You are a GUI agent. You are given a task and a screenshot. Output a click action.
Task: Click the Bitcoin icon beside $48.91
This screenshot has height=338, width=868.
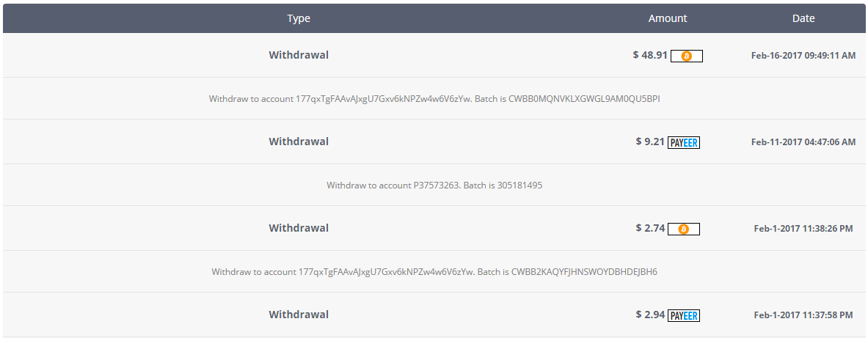687,56
